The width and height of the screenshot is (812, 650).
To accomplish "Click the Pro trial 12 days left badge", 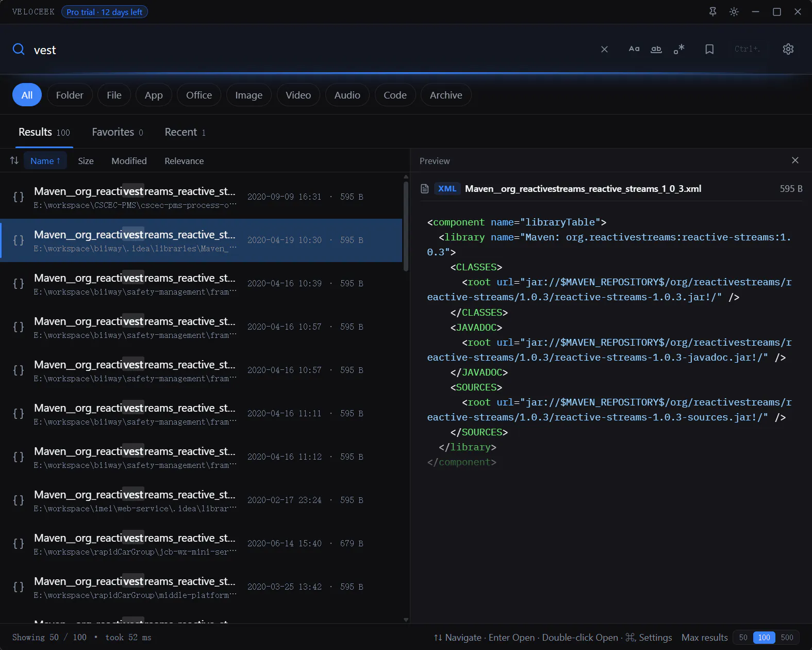I will pos(105,12).
